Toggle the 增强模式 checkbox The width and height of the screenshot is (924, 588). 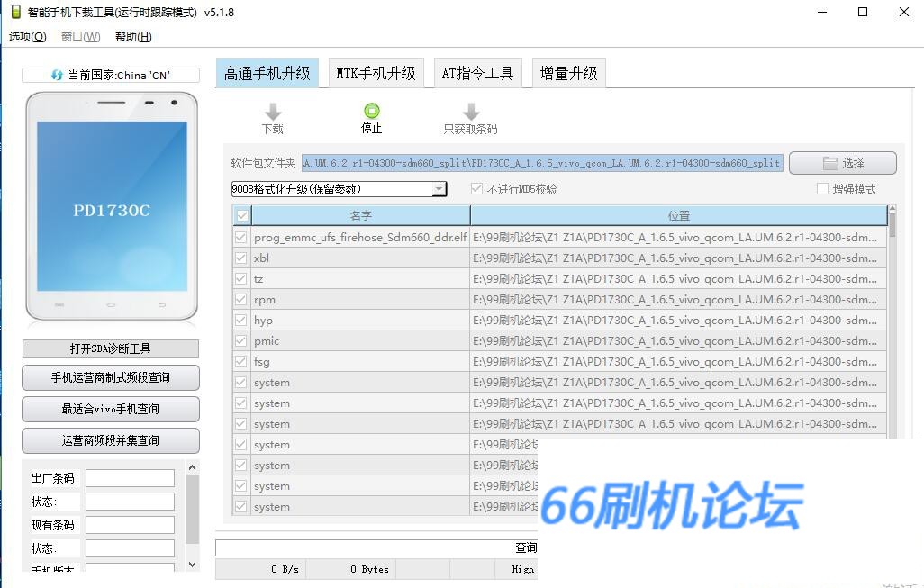pyautogui.click(x=822, y=189)
